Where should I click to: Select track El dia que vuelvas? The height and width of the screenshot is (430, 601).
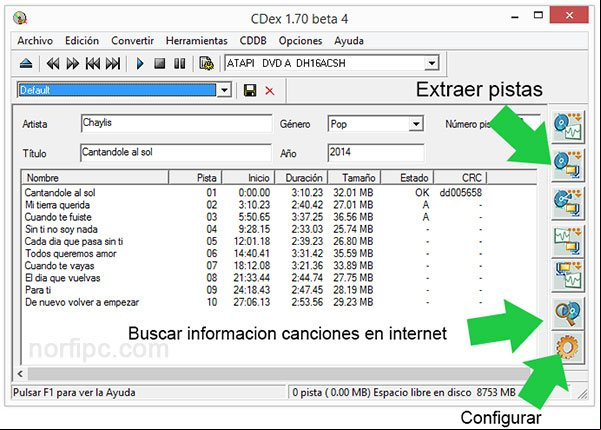pyautogui.click(x=62, y=278)
